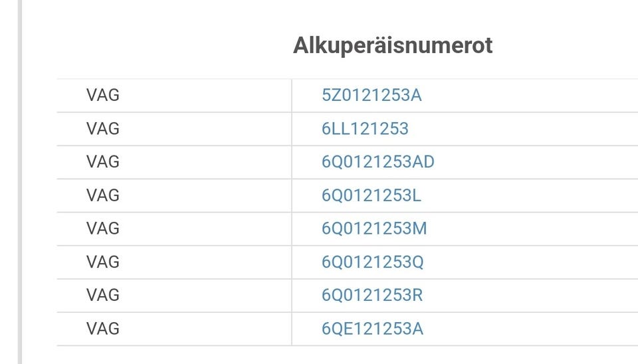The height and width of the screenshot is (364, 638).
Task: Follow the 6Q0121253L link
Action: click(371, 196)
